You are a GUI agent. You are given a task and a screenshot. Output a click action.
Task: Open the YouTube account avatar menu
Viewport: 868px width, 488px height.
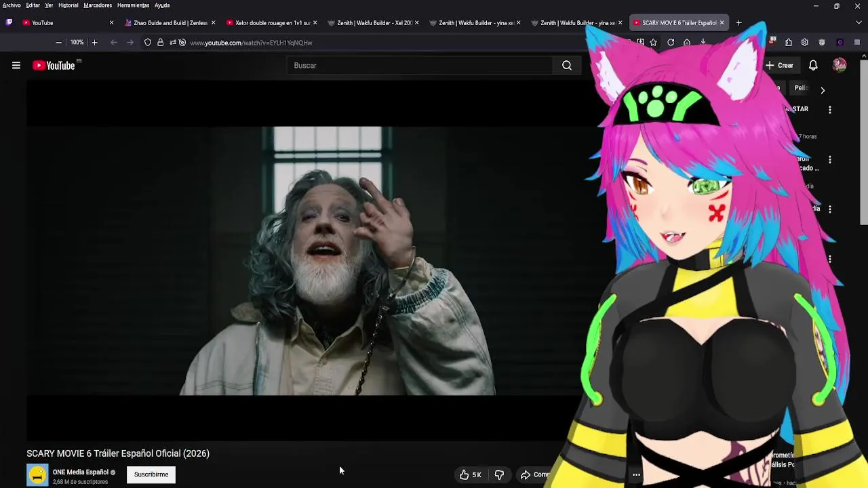tap(840, 65)
